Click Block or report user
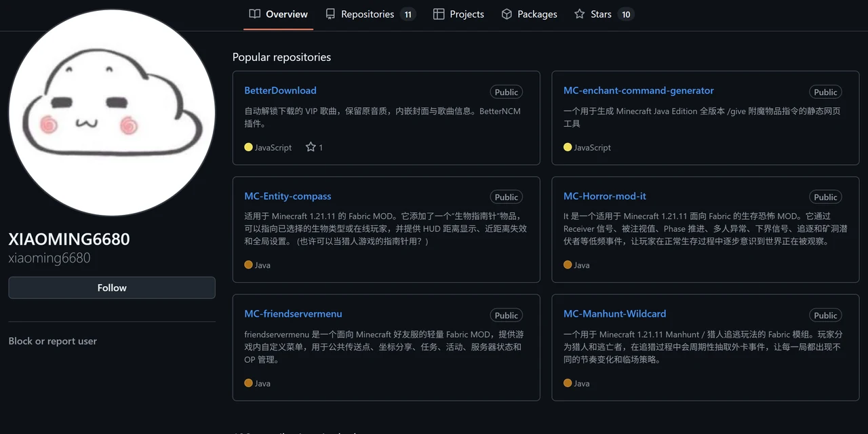 coord(52,341)
